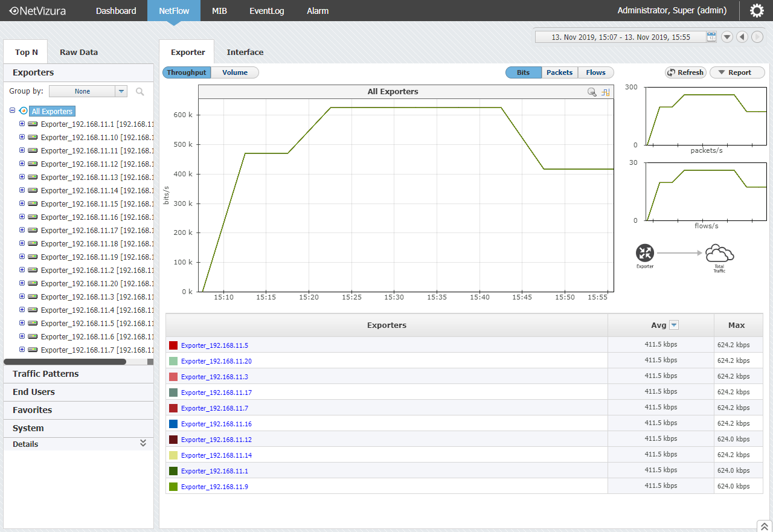
Task: Click the Total Traffic cloud icon
Action: [719, 253]
